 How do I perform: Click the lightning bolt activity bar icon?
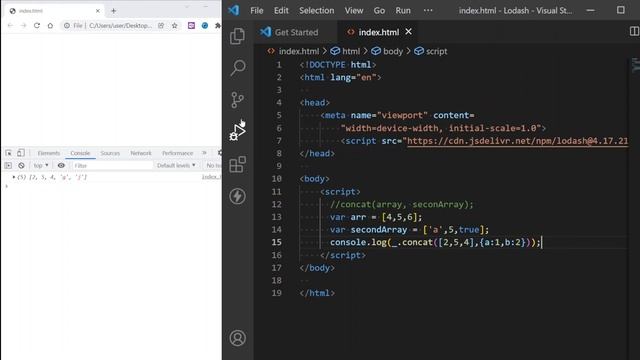pyautogui.click(x=238, y=196)
